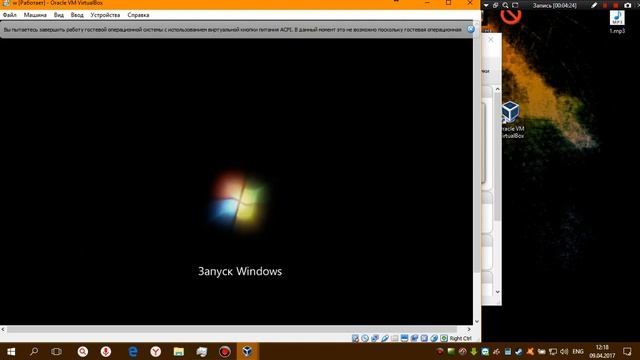Click the red microphone icon on the taskbar
The image size is (640, 360).
tap(106, 351)
